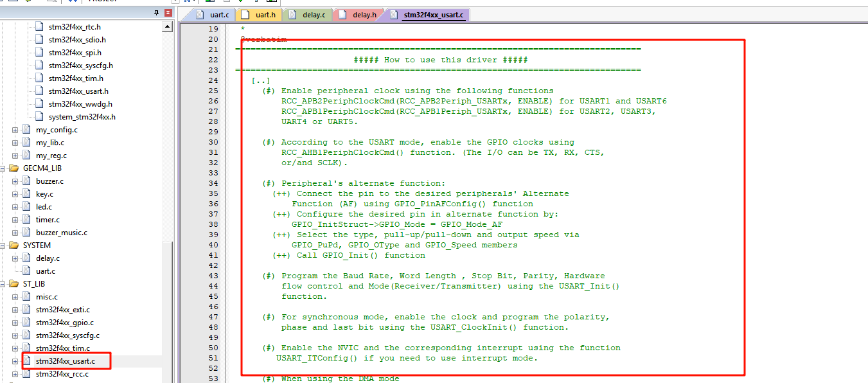Click line number 34 in the gutter
The width and height of the screenshot is (868, 383).
pos(213,183)
